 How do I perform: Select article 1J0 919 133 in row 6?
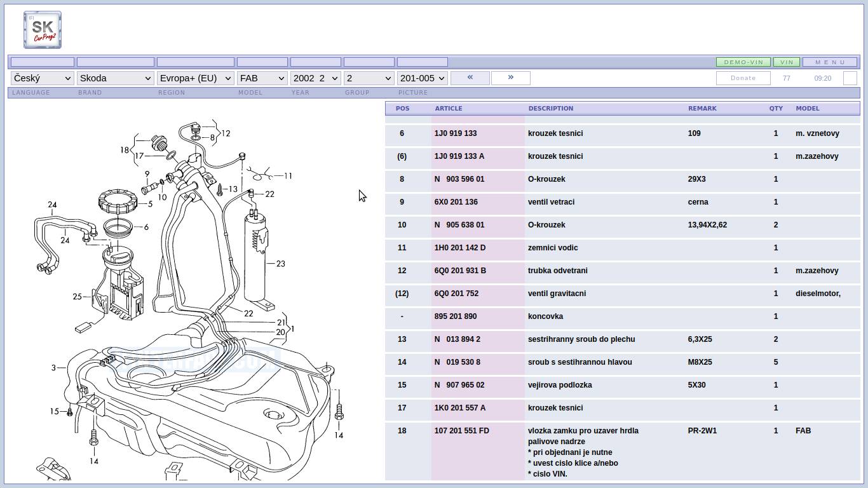coord(456,133)
